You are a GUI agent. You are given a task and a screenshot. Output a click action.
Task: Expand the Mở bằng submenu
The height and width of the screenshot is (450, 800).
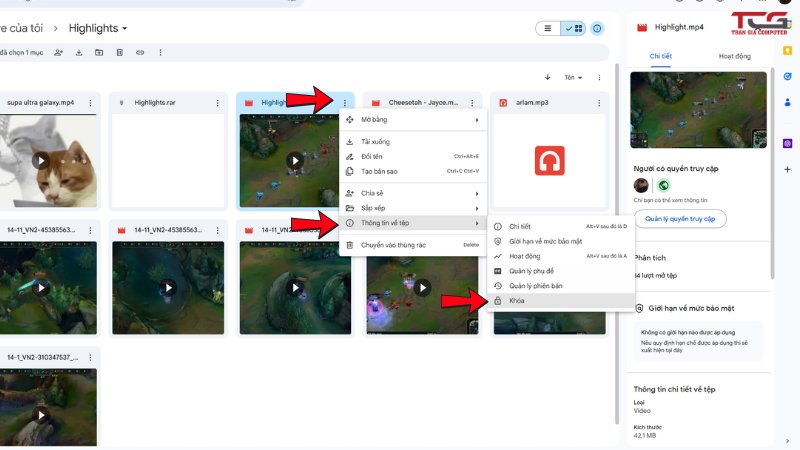click(x=413, y=120)
